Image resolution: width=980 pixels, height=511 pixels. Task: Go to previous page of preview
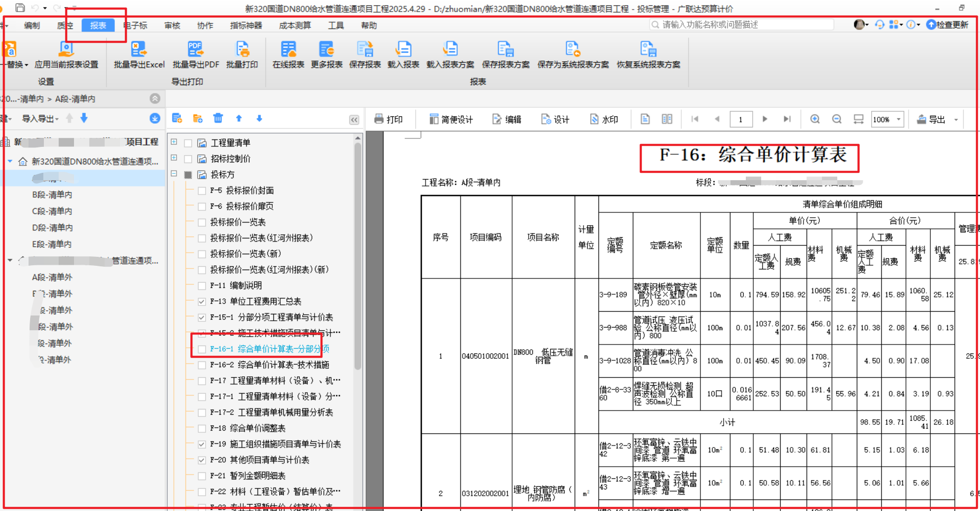(x=717, y=119)
